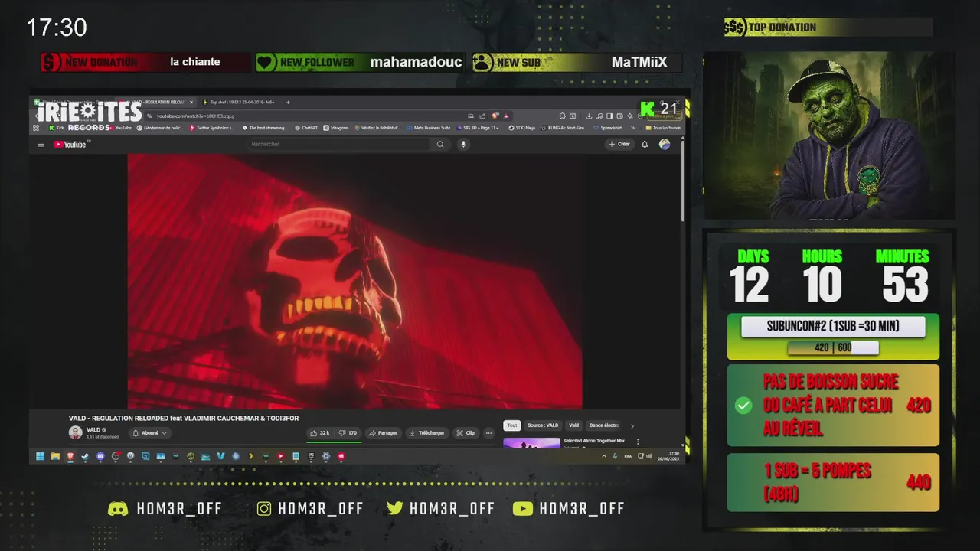The height and width of the screenshot is (551, 980).
Task: Switch to the Top chef S9 E13 tab
Action: pyautogui.click(x=242, y=102)
